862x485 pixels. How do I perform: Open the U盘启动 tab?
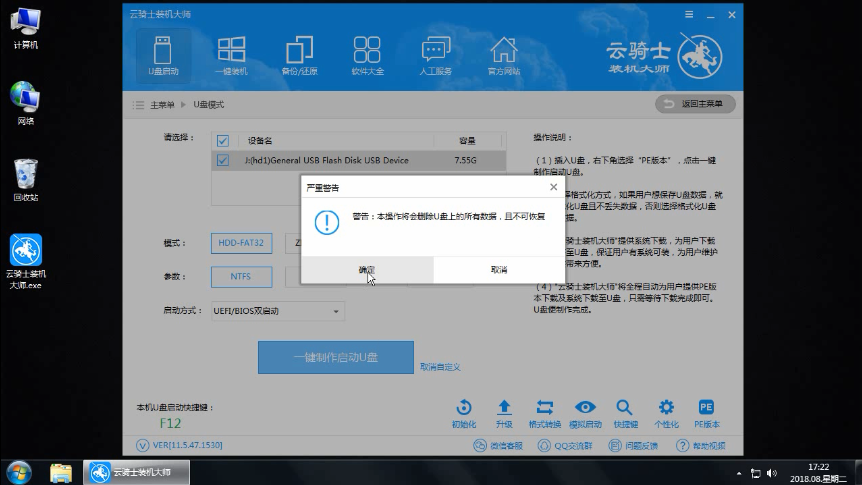point(163,56)
